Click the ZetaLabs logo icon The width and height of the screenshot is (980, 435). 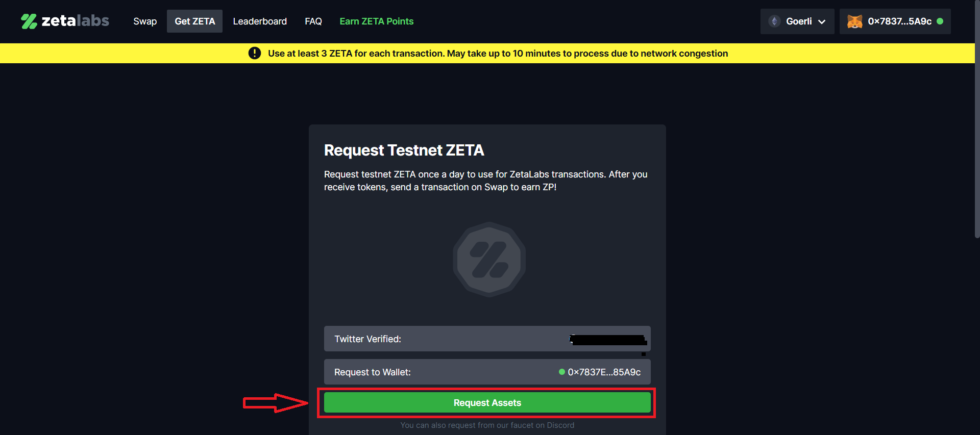(x=29, y=21)
